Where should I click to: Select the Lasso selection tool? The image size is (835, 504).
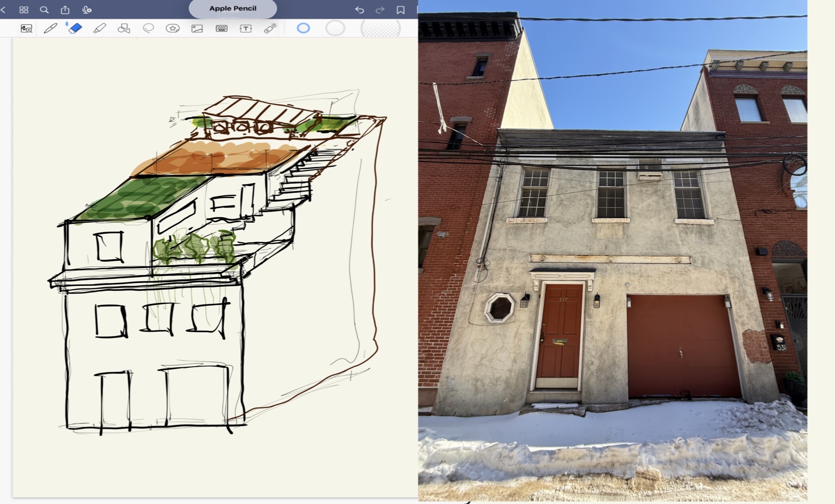pos(148,29)
